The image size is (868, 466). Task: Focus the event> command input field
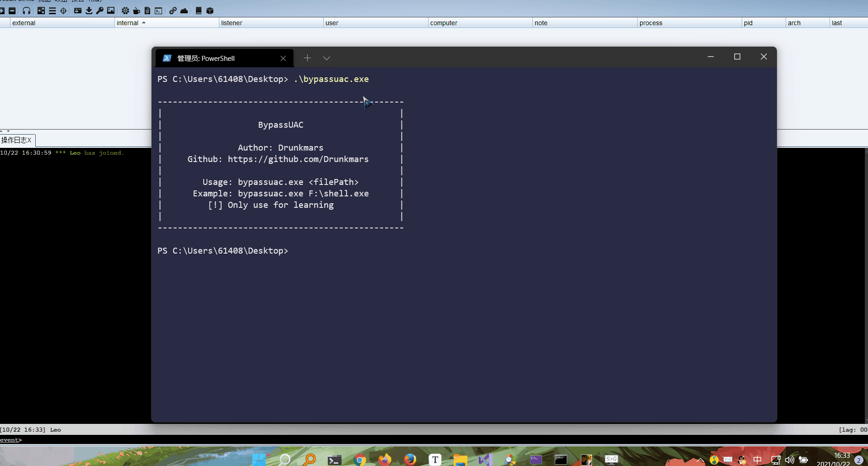coord(434,440)
